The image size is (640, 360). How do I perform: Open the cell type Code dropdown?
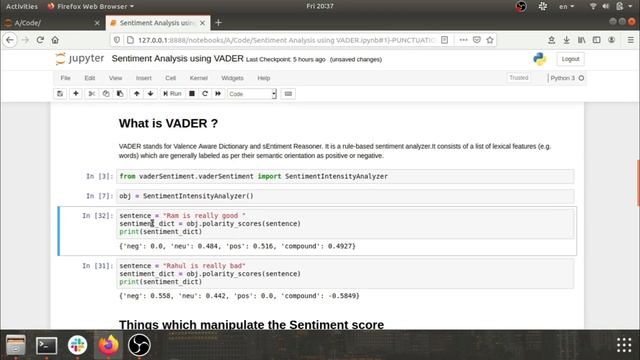click(252, 94)
